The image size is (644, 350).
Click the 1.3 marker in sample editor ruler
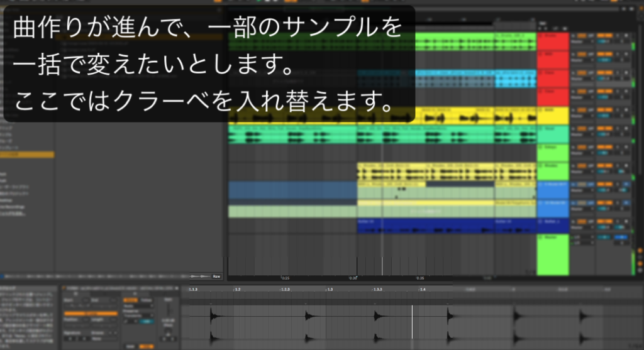click(x=329, y=290)
